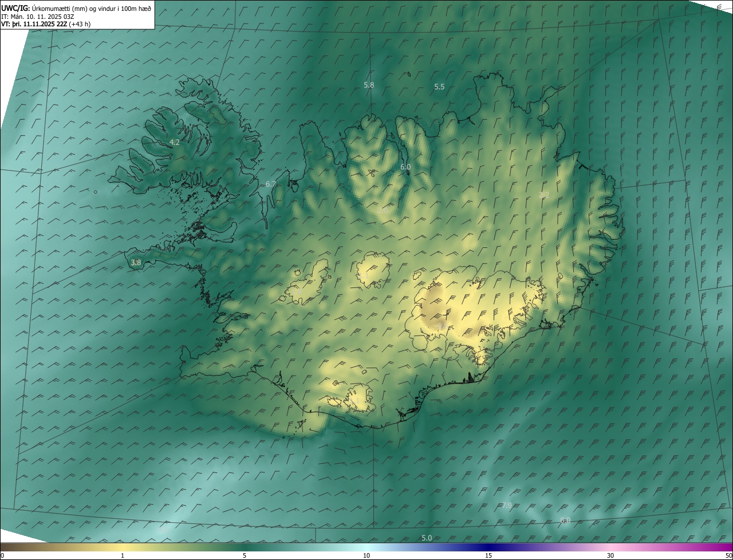Click the 1.1 value inside Hofsjökull glacier outline
The image size is (733, 560).
tap(364, 276)
